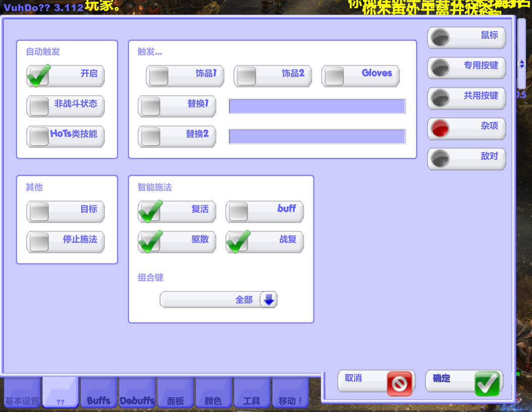532x412 pixels.
Task: Open the 组合键 dropdown showing 全部
Action: tap(218, 299)
